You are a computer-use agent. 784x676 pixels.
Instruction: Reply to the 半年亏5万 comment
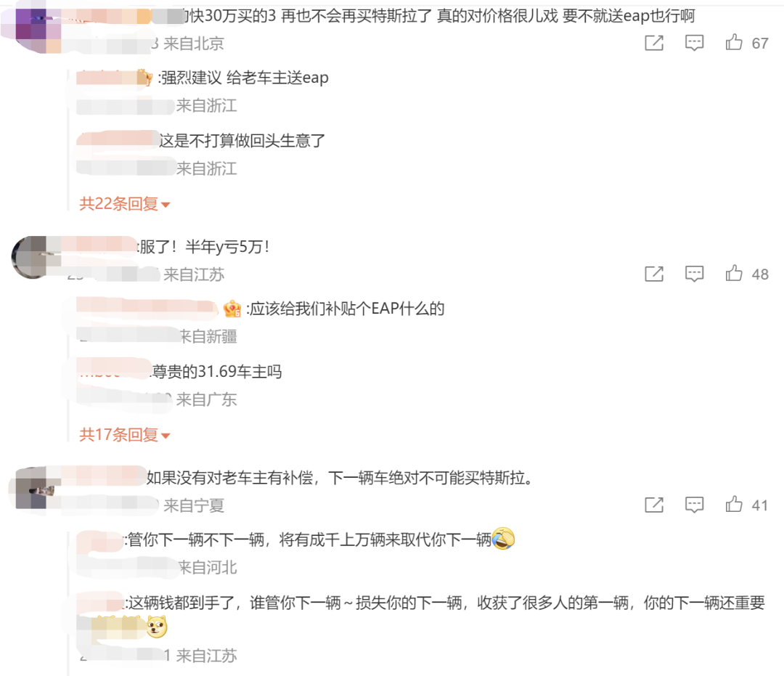(694, 274)
